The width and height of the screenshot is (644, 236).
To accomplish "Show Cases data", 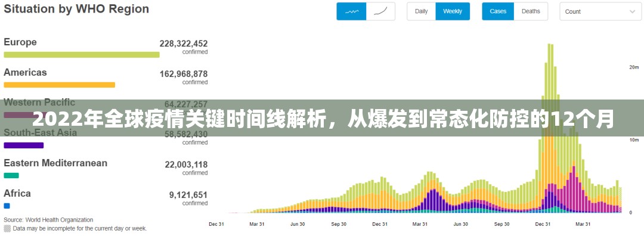I will 498,11.
